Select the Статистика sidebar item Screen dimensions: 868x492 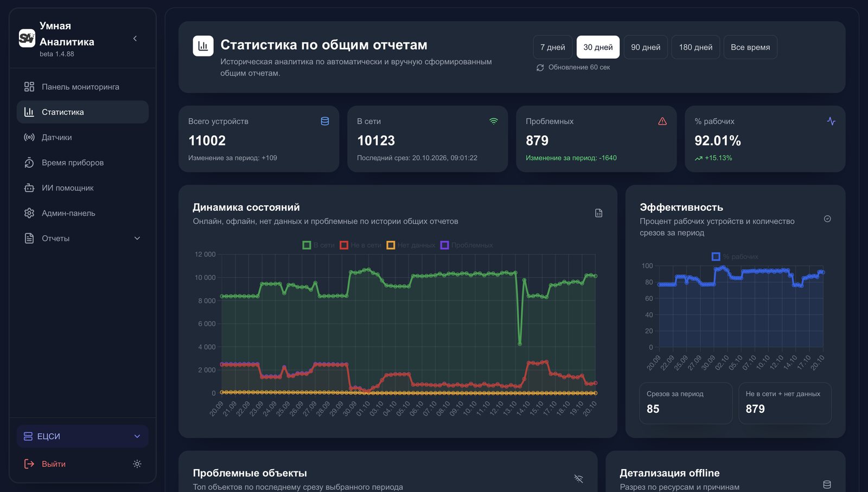82,112
